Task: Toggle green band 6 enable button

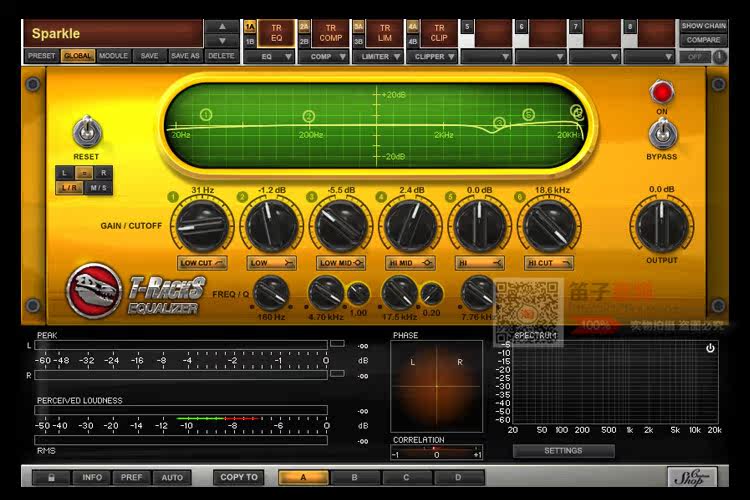Action: click(519, 197)
